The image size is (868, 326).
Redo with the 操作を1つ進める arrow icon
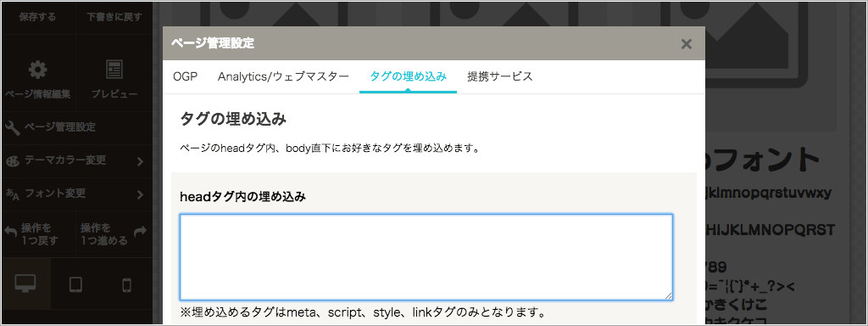[x=141, y=231]
